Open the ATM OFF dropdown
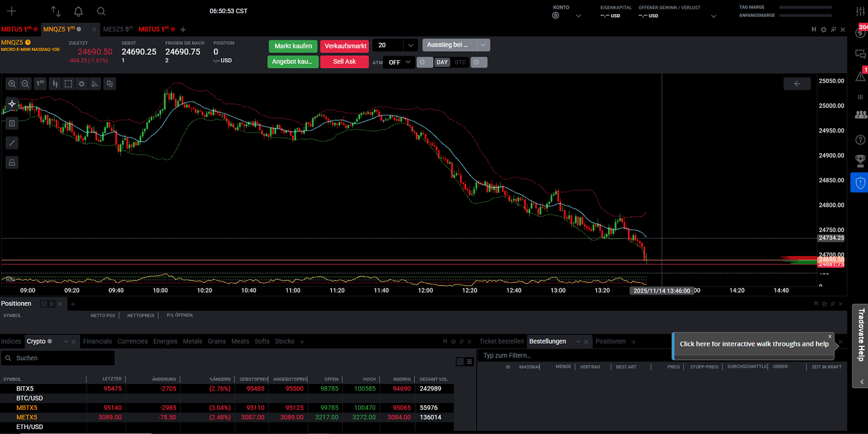 [x=399, y=62]
